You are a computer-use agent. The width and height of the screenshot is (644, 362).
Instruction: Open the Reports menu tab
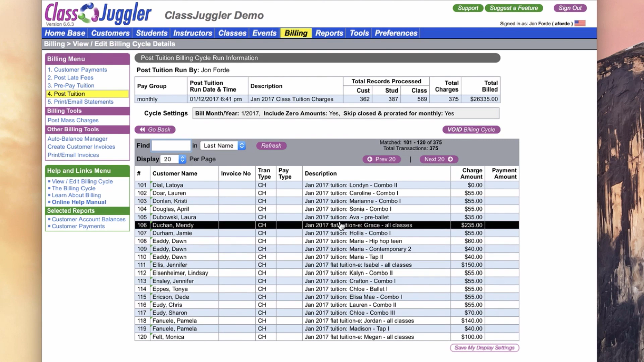[329, 33]
